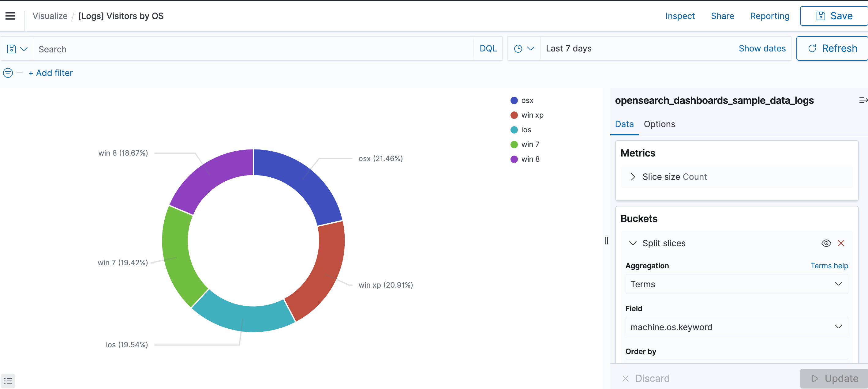Click the ios legend color dot
The image size is (868, 389).
click(x=514, y=130)
